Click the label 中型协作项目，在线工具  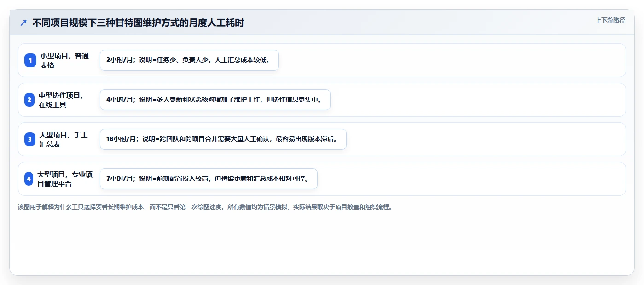click(x=61, y=100)
